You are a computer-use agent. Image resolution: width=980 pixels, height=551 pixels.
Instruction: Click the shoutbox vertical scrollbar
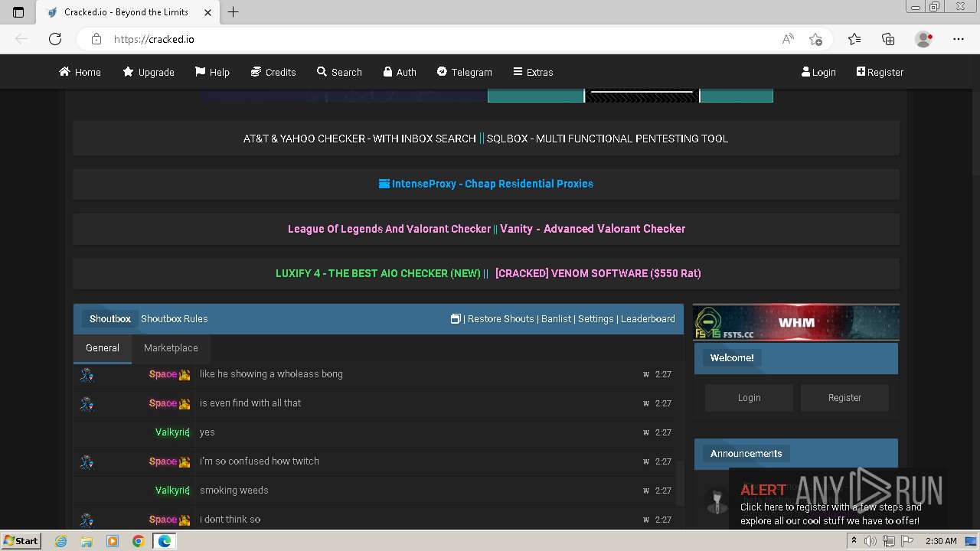[x=679, y=483]
